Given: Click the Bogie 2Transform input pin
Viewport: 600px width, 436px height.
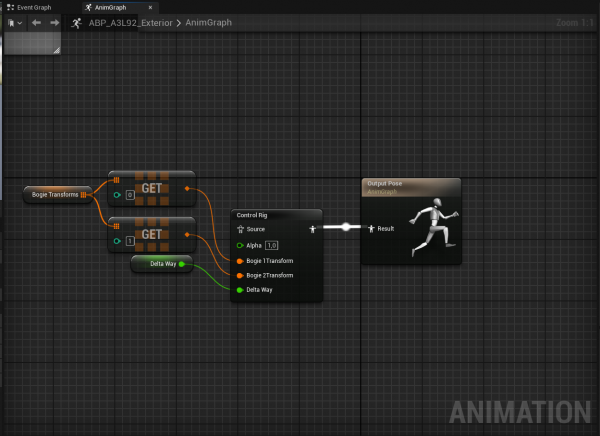Looking at the screenshot, I should point(240,275).
